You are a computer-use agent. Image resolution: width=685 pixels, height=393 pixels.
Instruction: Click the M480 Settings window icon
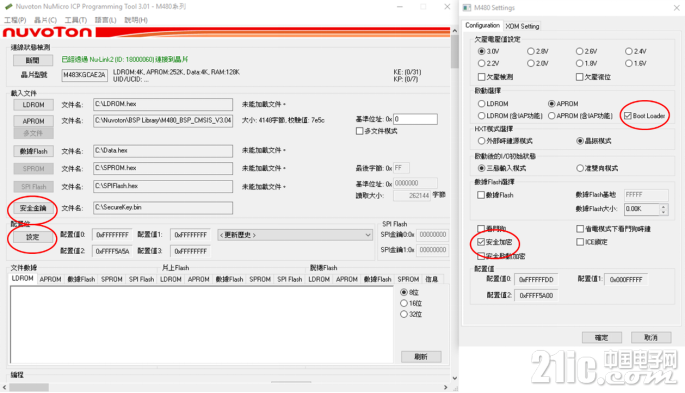[x=467, y=7]
